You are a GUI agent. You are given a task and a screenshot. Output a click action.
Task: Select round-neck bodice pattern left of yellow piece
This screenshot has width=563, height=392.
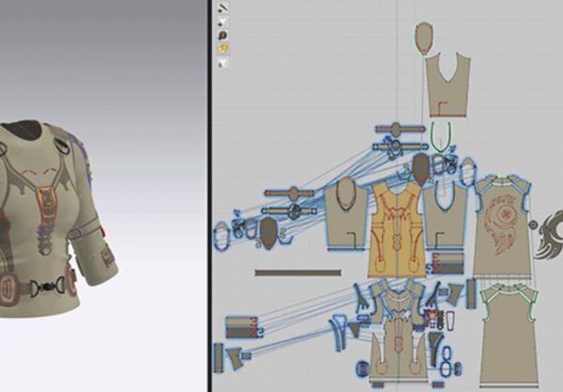pyautogui.click(x=348, y=212)
